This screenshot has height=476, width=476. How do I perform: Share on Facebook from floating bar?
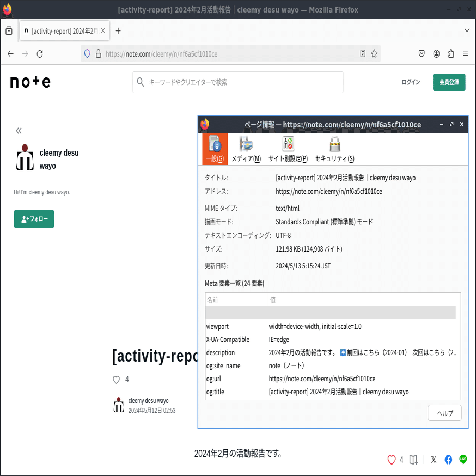click(x=448, y=460)
